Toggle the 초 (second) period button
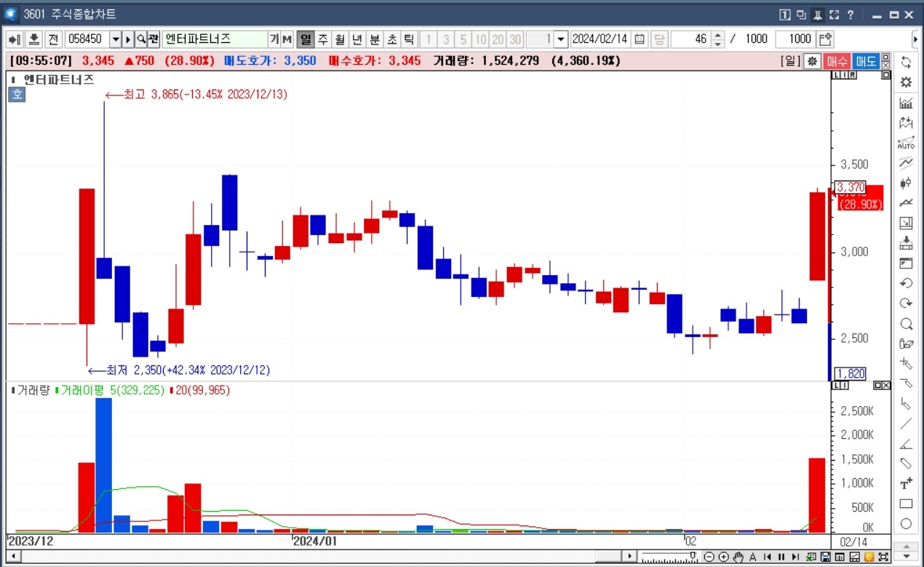The height and width of the screenshot is (567, 924). click(x=391, y=39)
